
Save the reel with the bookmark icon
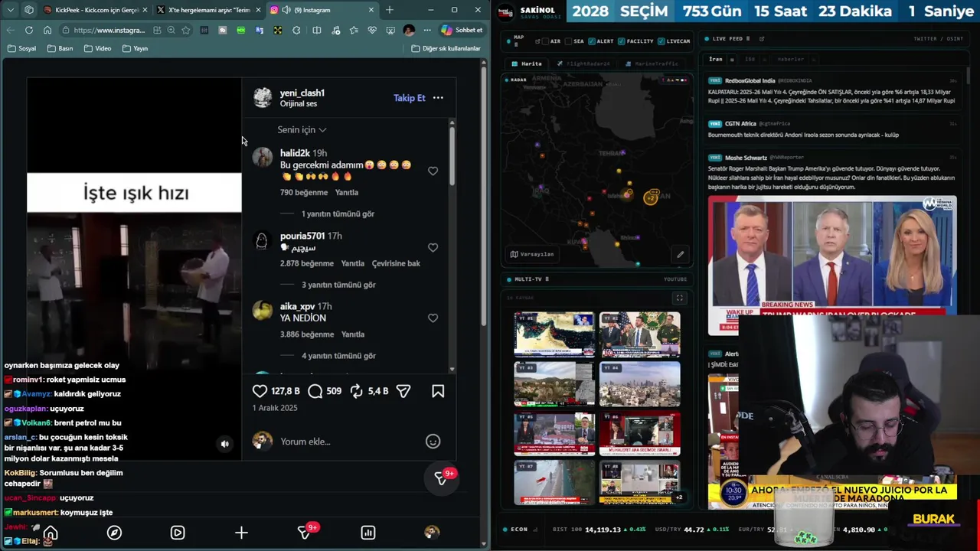(438, 391)
